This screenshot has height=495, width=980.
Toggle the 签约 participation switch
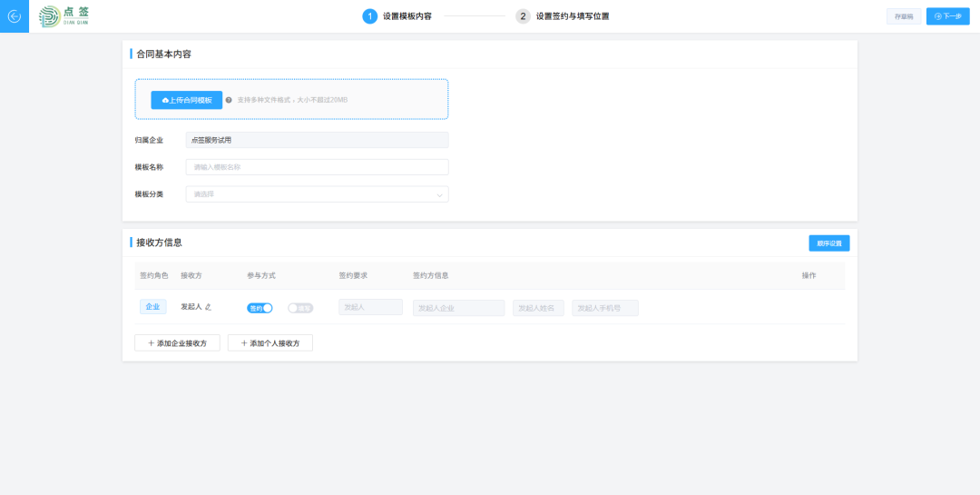[260, 308]
